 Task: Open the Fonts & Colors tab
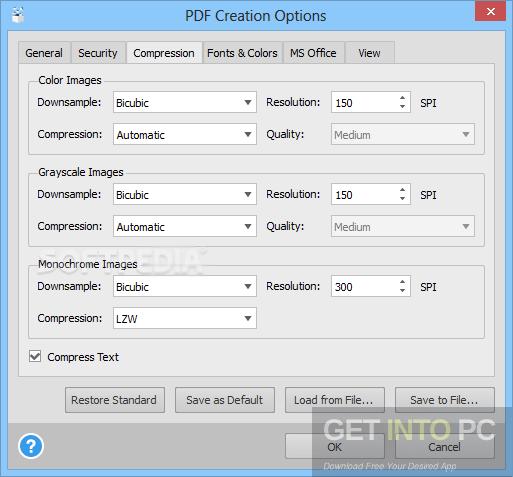242,53
